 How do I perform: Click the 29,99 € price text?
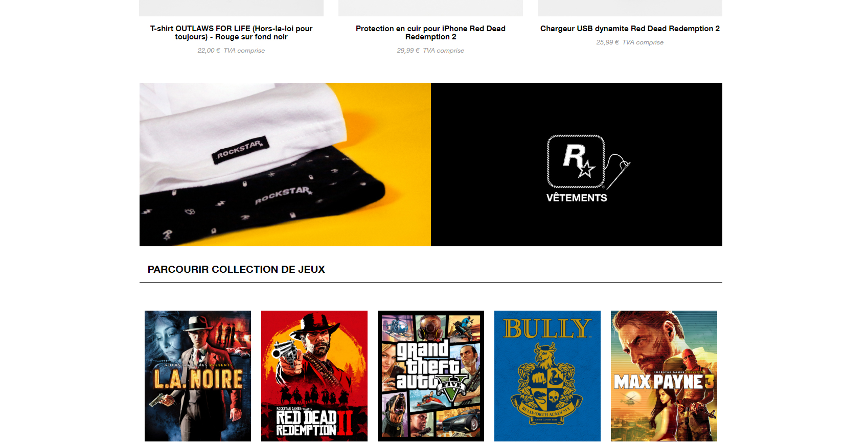pos(408,51)
